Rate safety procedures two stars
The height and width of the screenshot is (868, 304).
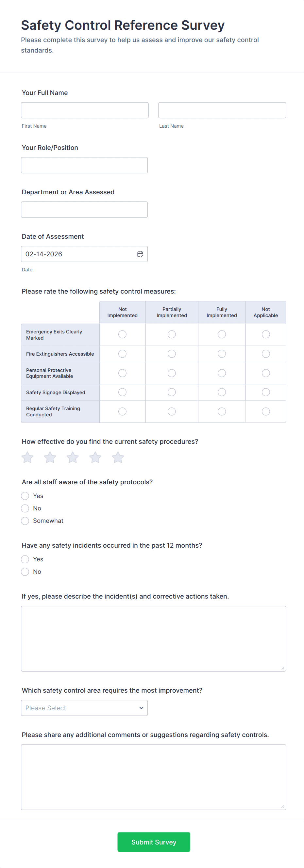[50, 457]
